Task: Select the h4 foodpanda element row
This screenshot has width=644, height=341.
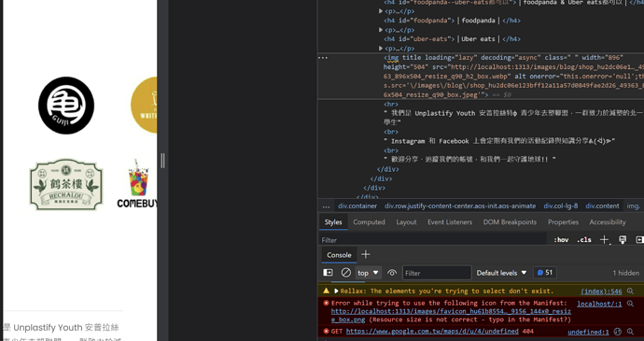Action: point(452,21)
